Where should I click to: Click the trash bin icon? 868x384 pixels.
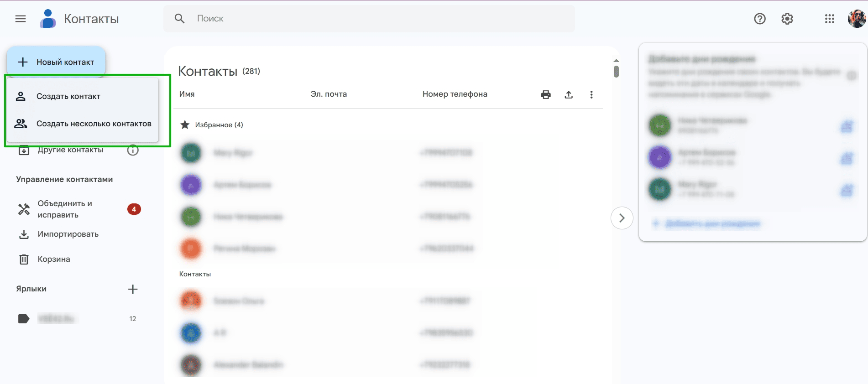click(x=24, y=259)
